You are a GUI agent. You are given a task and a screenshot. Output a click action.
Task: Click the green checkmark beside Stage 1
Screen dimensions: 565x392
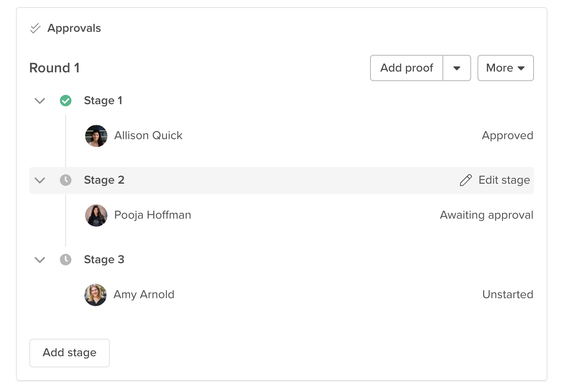coord(66,101)
